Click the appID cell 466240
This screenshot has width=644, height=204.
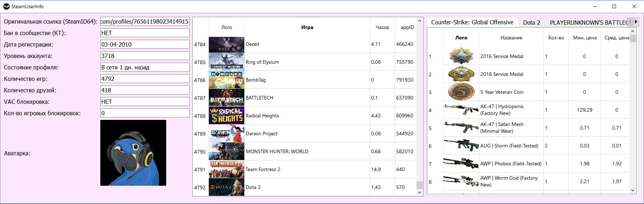tap(405, 44)
